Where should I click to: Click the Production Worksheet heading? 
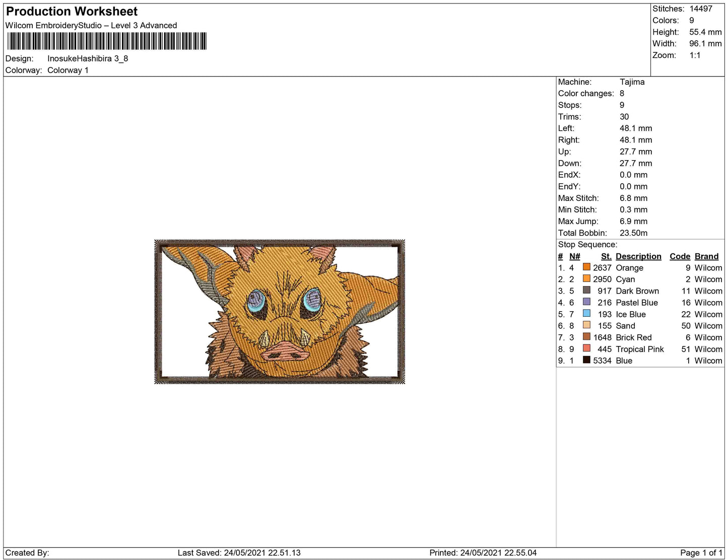(72, 12)
